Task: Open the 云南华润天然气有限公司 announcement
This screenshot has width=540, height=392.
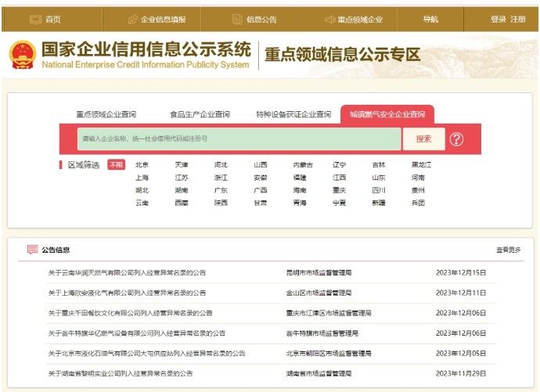Action: point(127,272)
